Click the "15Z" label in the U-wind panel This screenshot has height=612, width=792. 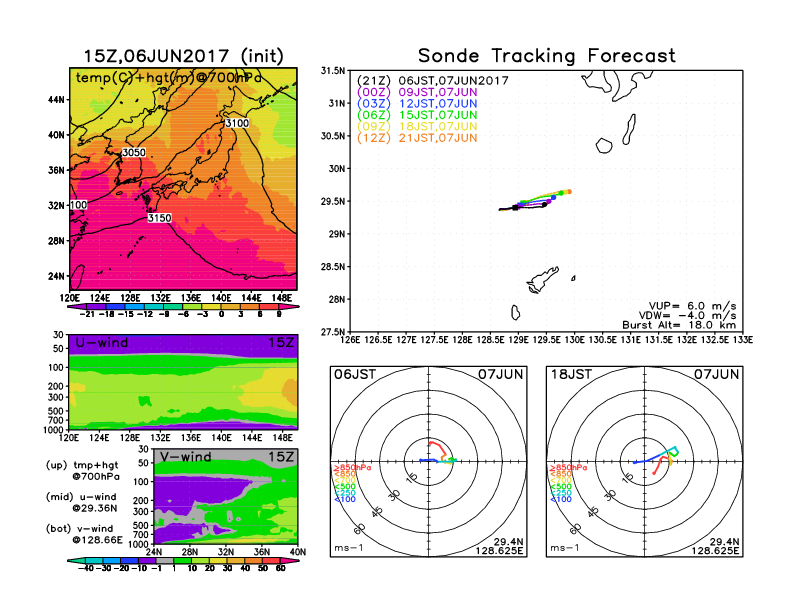pos(281,343)
